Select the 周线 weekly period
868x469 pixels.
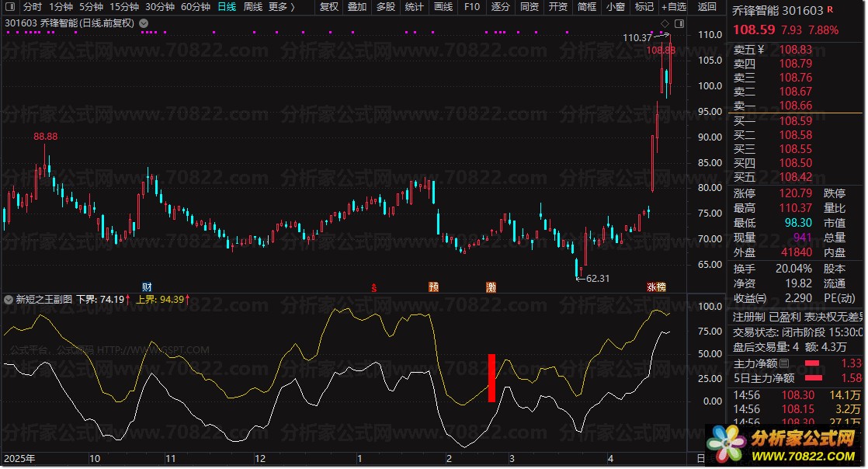(x=253, y=7)
